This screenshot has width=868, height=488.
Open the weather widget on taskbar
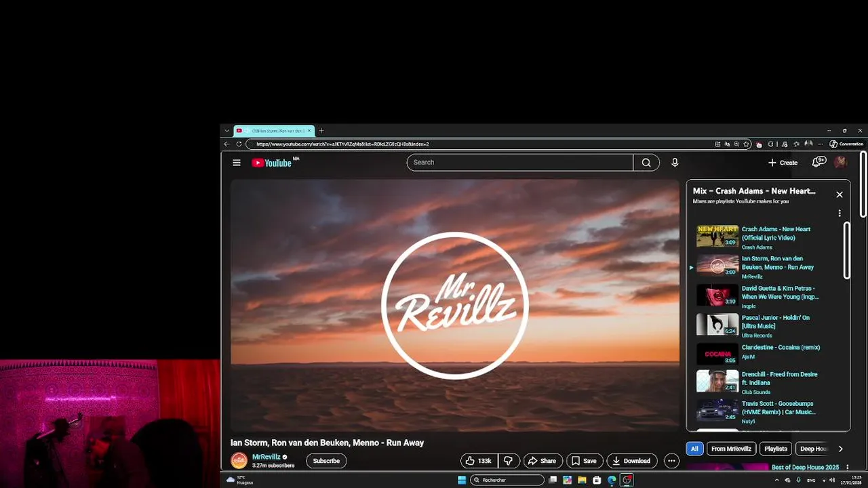click(239, 480)
